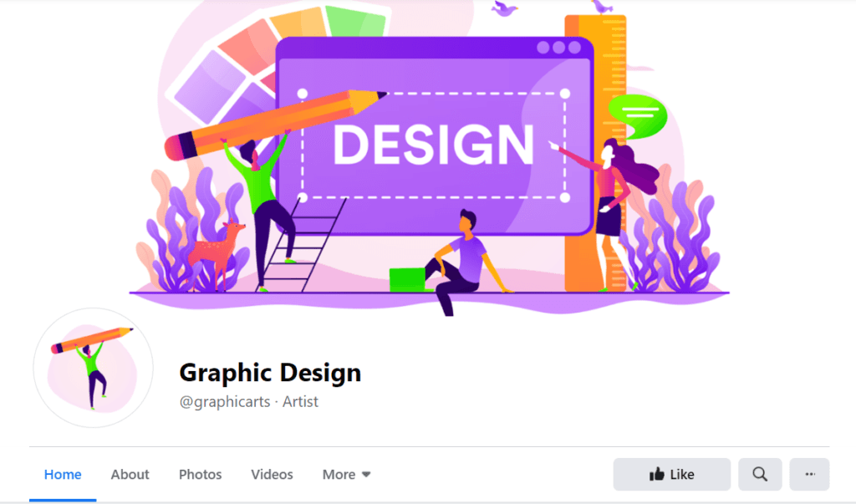Click the pink deer in cover art

[x=217, y=252]
